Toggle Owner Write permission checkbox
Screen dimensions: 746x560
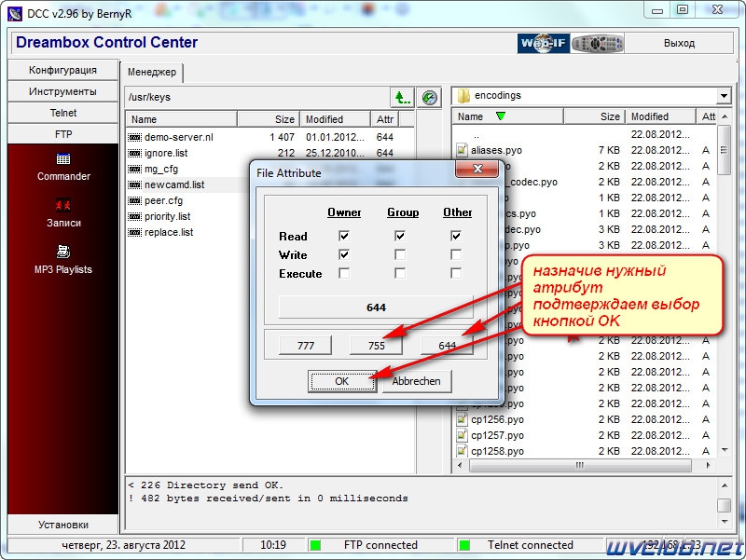point(344,254)
